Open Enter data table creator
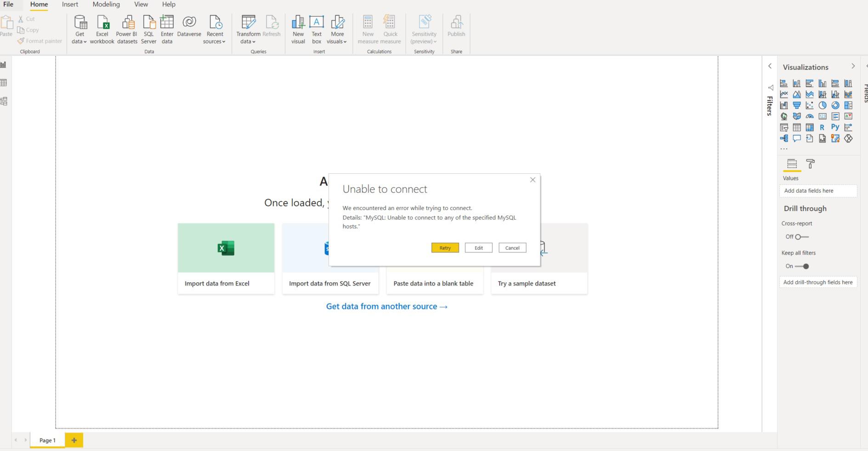This screenshot has height=451, width=868. [167, 29]
